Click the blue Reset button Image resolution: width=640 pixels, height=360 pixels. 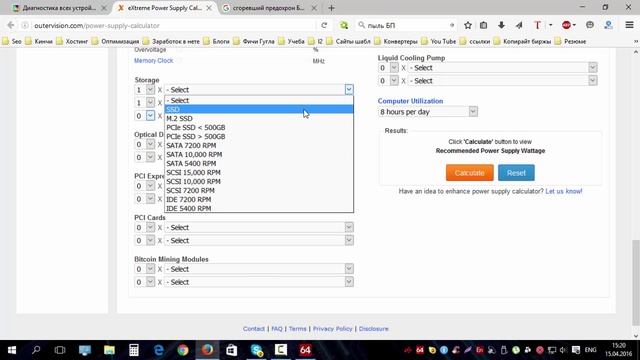pos(516,173)
